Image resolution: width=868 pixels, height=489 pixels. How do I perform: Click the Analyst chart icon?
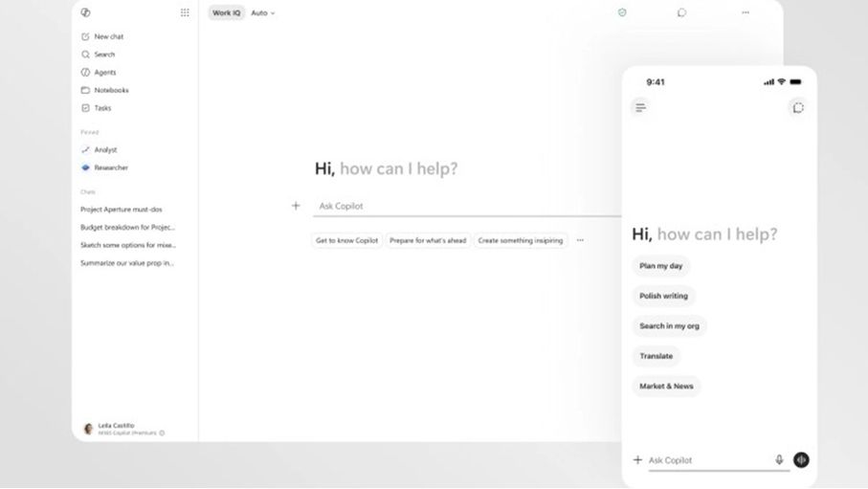pos(85,149)
